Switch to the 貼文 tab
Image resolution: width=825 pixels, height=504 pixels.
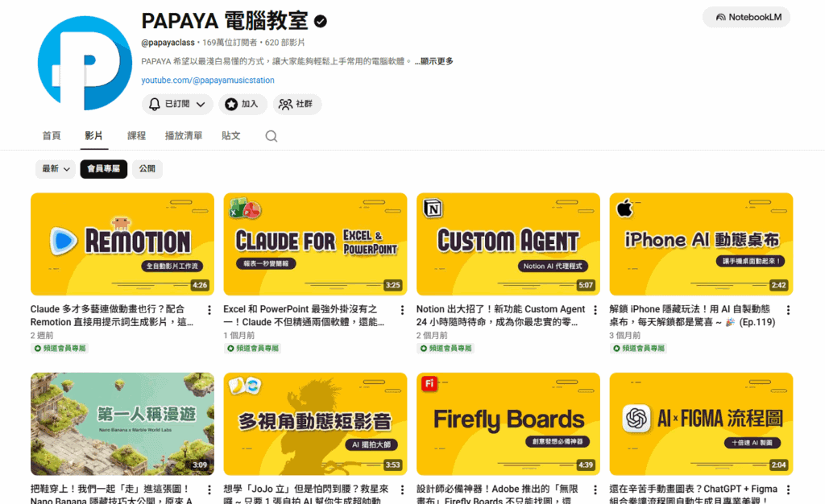tap(231, 135)
